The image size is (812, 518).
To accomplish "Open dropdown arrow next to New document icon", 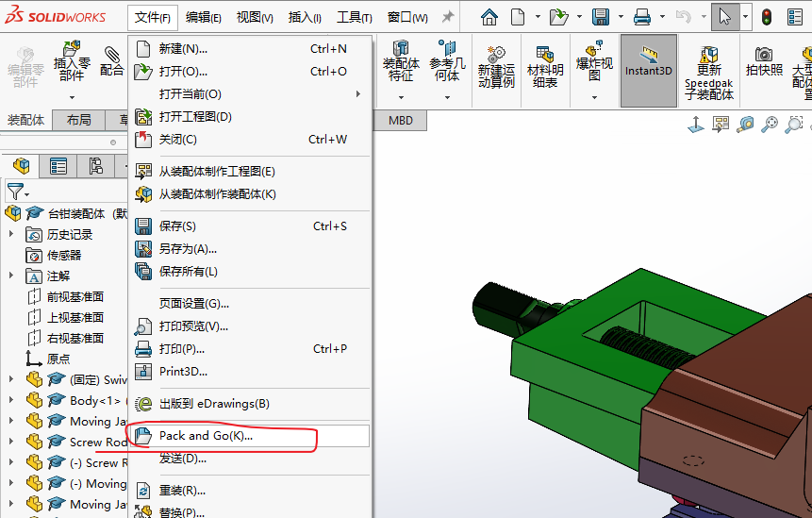I will click(538, 17).
